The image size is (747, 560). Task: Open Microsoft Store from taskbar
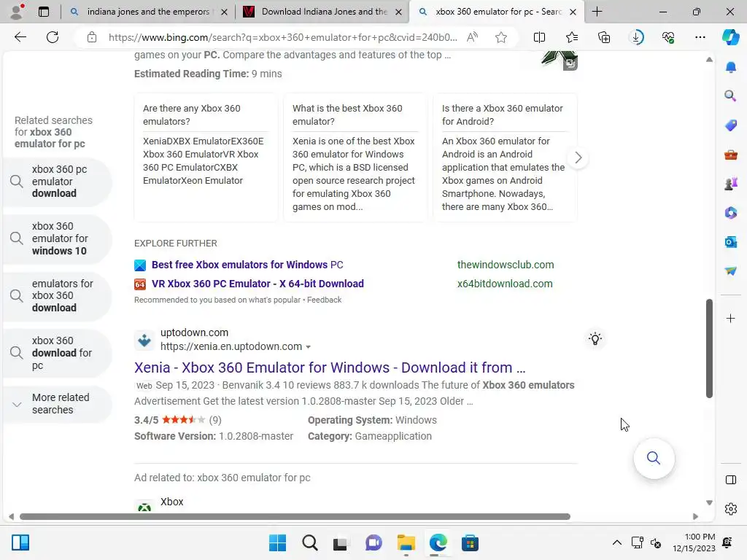point(470,542)
